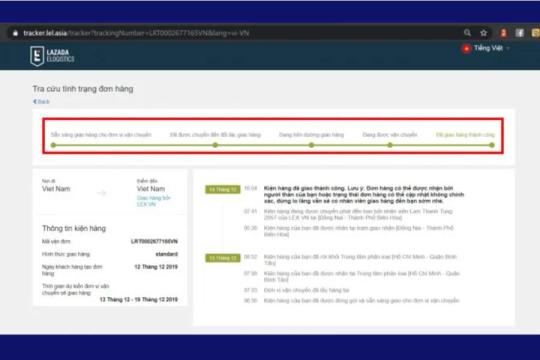Open the Facebook extension icon in the toolbar
Viewport: 540px width, 360px height.
coord(519,33)
